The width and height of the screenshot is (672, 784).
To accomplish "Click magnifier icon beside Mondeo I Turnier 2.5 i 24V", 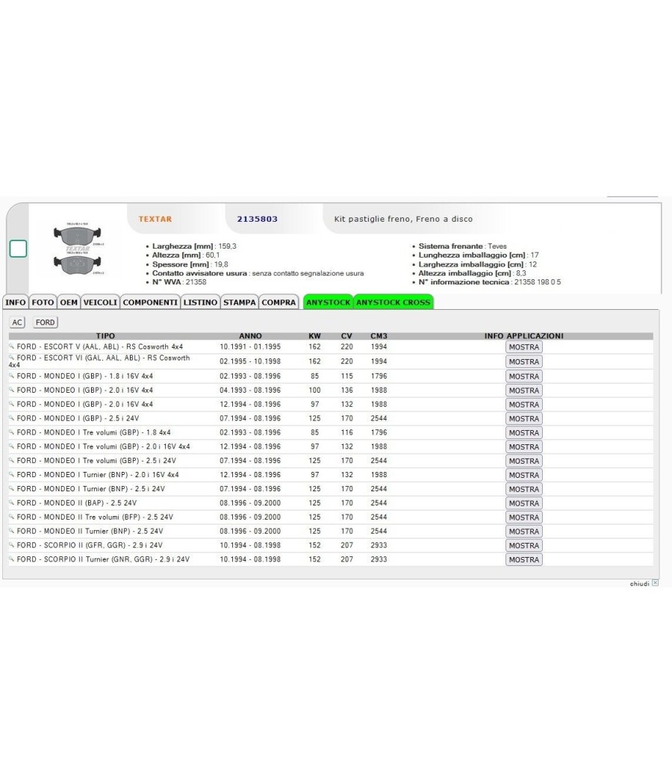I will 11,488.
